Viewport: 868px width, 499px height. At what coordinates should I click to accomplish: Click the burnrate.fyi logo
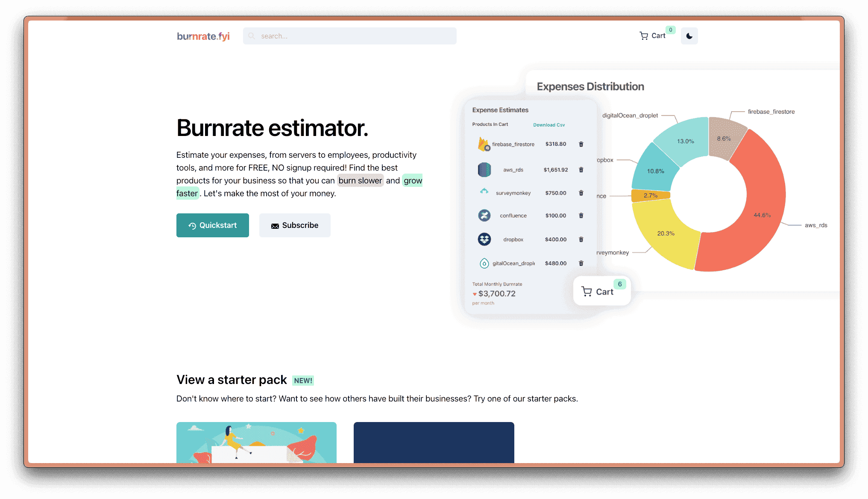point(203,36)
